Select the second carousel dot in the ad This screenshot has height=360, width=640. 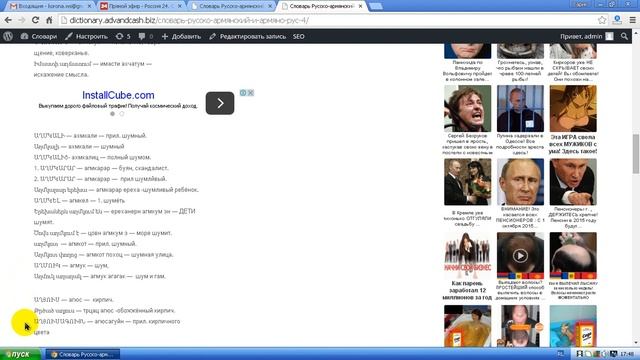122,114
